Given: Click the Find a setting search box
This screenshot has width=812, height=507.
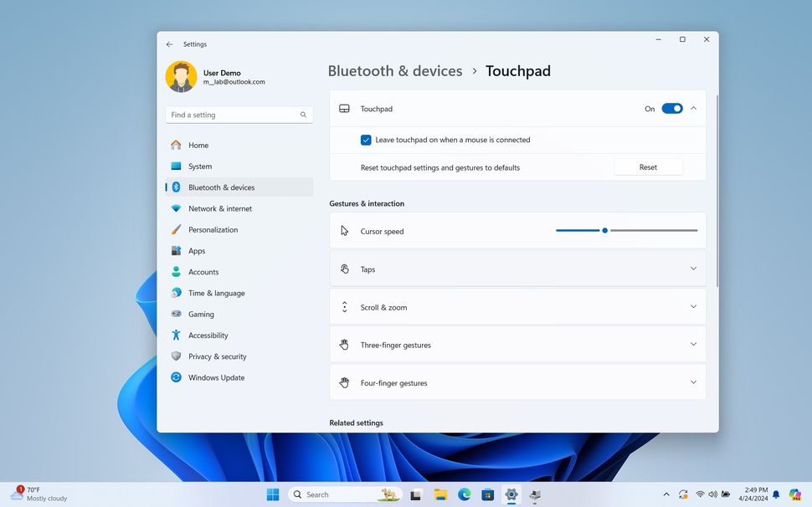Looking at the screenshot, I should tap(239, 115).
